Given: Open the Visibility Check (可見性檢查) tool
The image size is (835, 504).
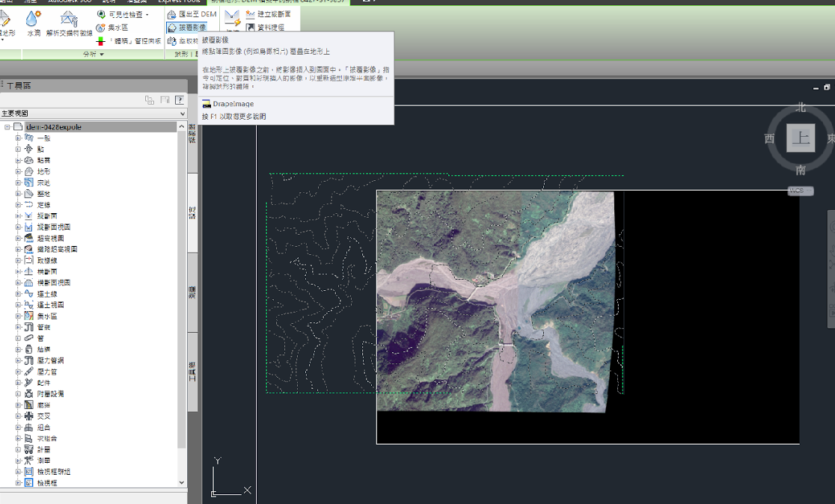Looking at the screenshot, I should pyautogui.click(x=123, y=14).
